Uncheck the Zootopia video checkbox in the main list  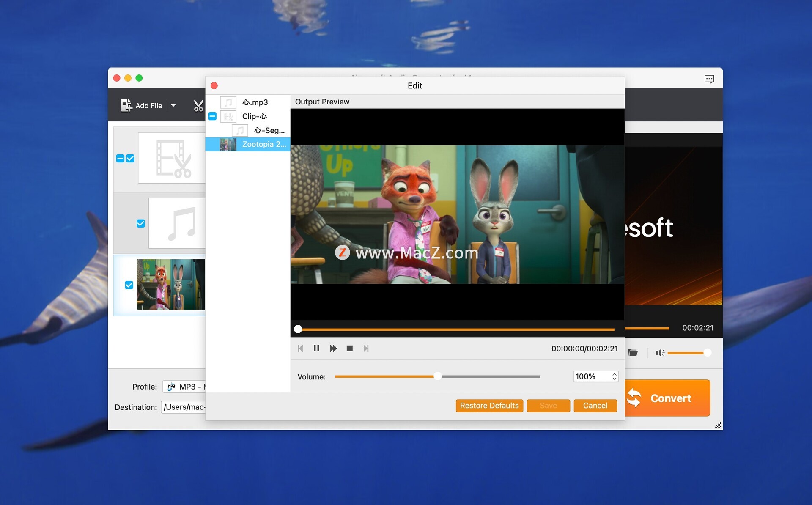point(129,285)
